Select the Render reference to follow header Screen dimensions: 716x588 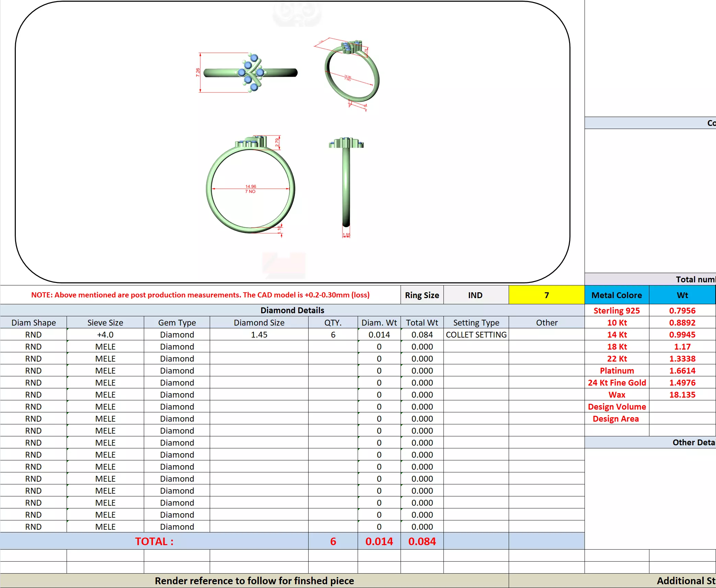click(254, 580)
